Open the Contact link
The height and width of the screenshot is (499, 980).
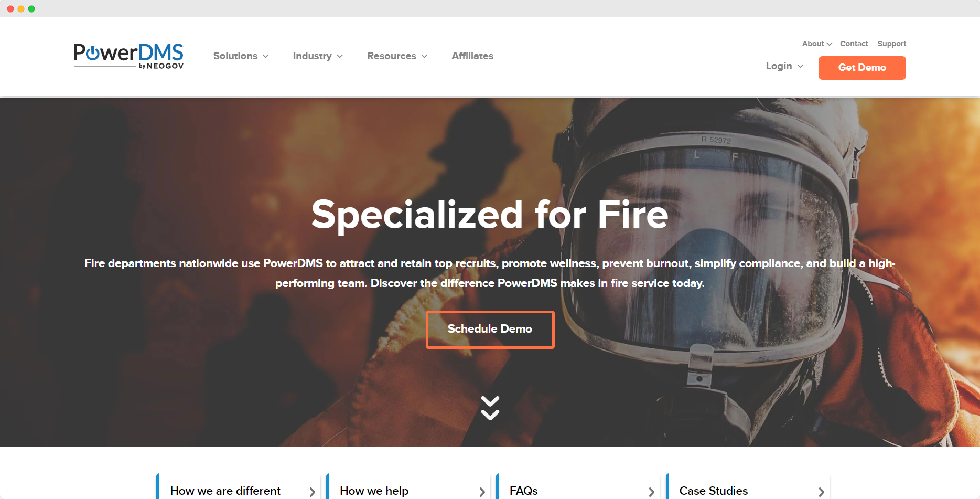(854, 44)
